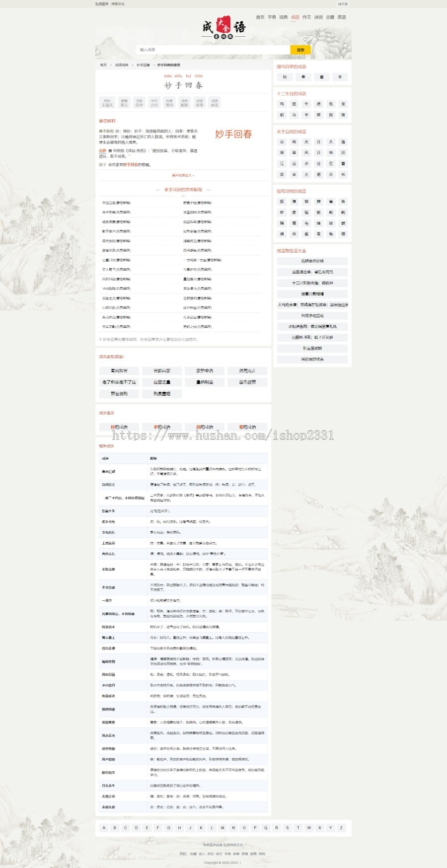Click the 秋 season idiom tile
The height and width of the screenshot is (868, 447).
[x=285, y=77]
